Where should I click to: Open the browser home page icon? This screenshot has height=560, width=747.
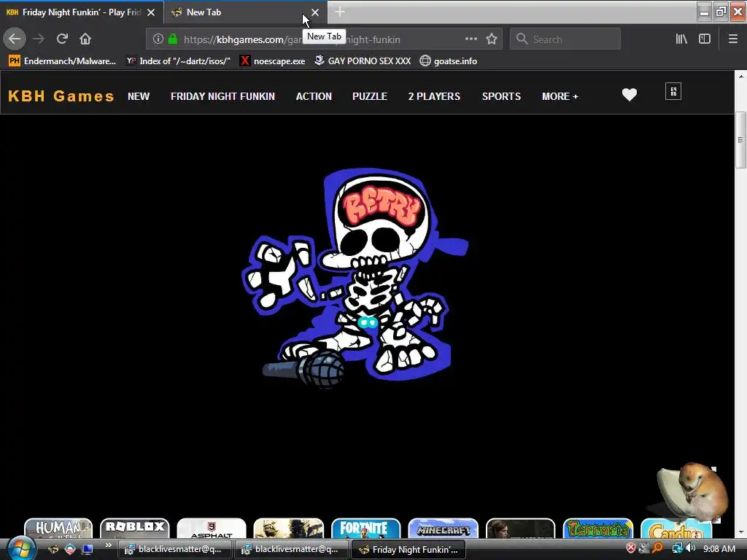point(85,39)
